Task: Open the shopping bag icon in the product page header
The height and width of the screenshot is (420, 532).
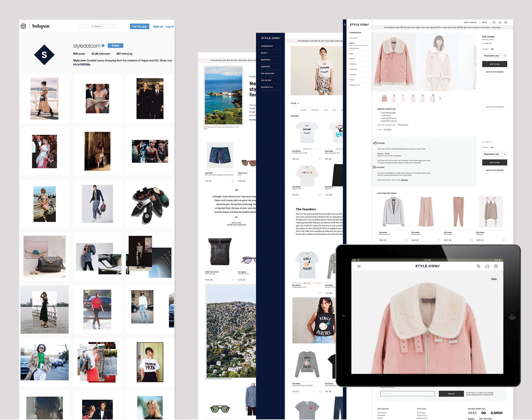Action: pos(506,22)
